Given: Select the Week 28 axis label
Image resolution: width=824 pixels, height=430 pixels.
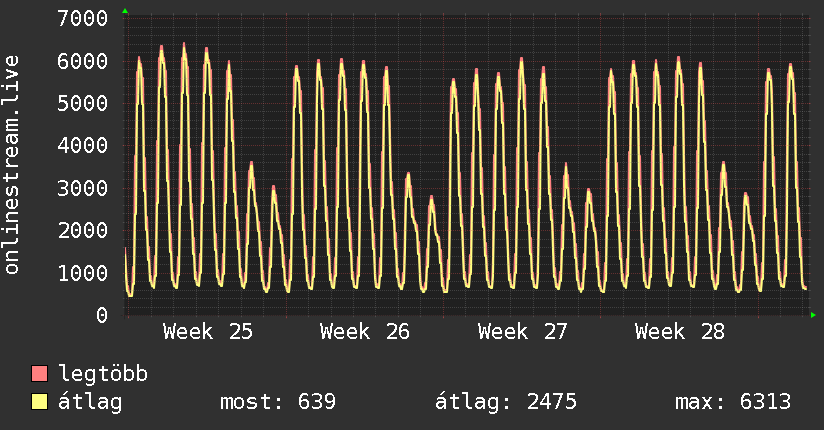Looking at the screenshot, I should pyautogui.click(x=679, y=332).
